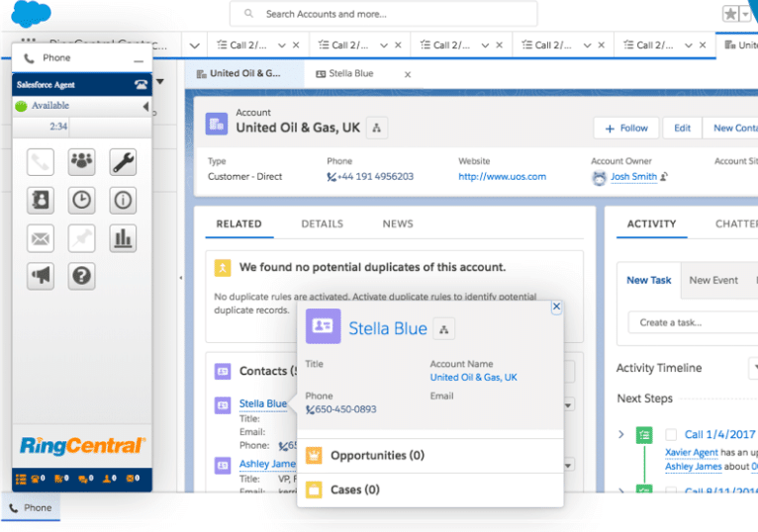The width and height of the screenshot is (758, 532).
Task: Open the favorites star dropdown arrow
Action: [745, 14]
